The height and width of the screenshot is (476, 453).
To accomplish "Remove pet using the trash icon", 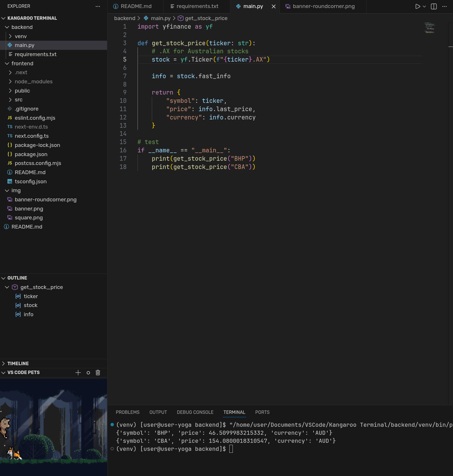I will pos(98,372).
